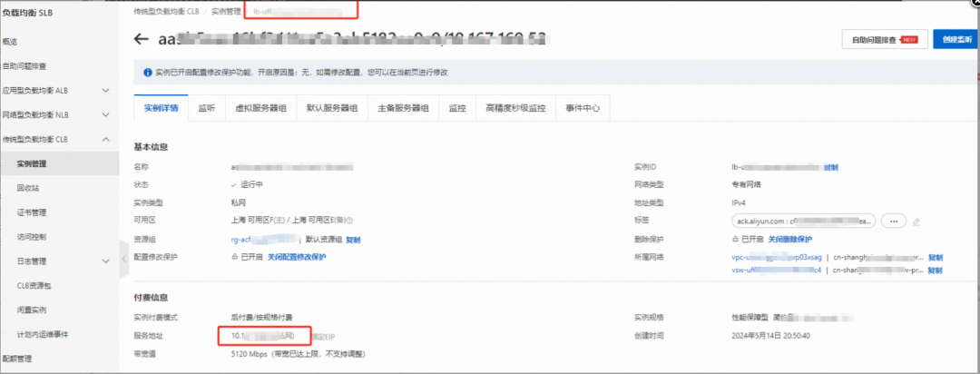Open 概览 in the sidebar

tap(9, 42)
